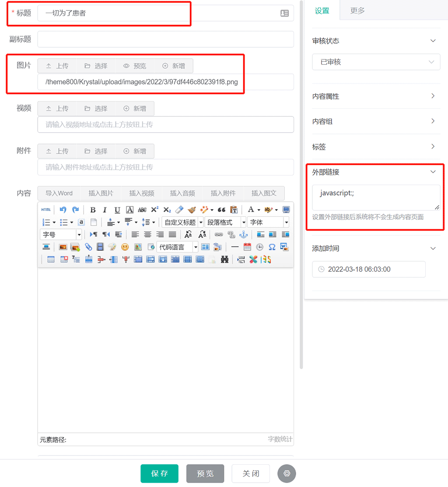Image resolution: width=448 pixels, height=487 pixels.
Task: Toggle the editor fullscreen mode
Action: coord(286,210)
